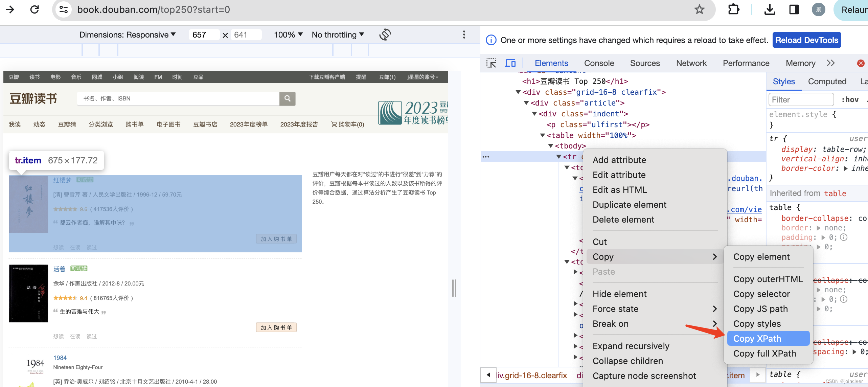Click the viewport width input field

(x=204, y=35)
